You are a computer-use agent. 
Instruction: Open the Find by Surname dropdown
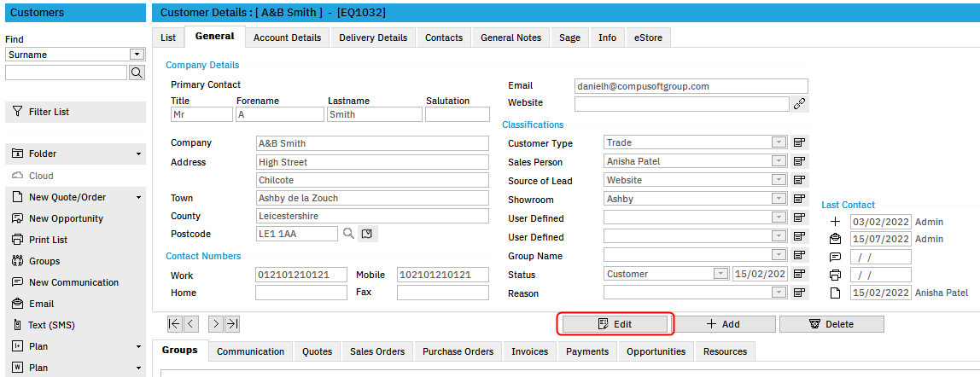[x=137, y=55]
